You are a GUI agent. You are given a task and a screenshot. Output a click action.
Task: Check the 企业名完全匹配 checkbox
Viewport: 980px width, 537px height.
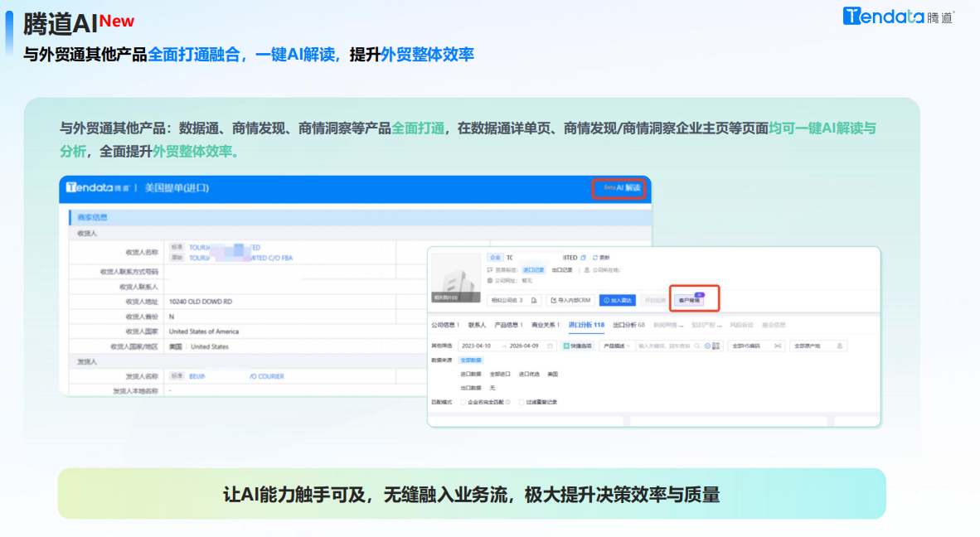click(463, 402)
